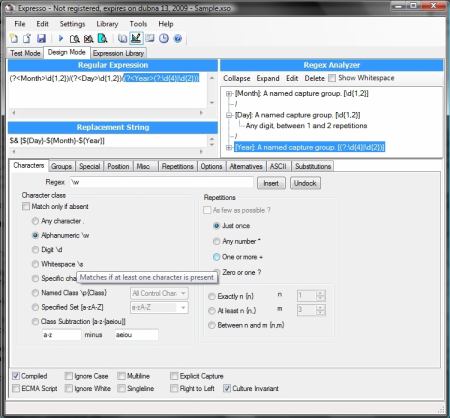Select the Any number * repetition
This screenshot has height=418, width=450.
pyautogui.click(x=216, y=241)
